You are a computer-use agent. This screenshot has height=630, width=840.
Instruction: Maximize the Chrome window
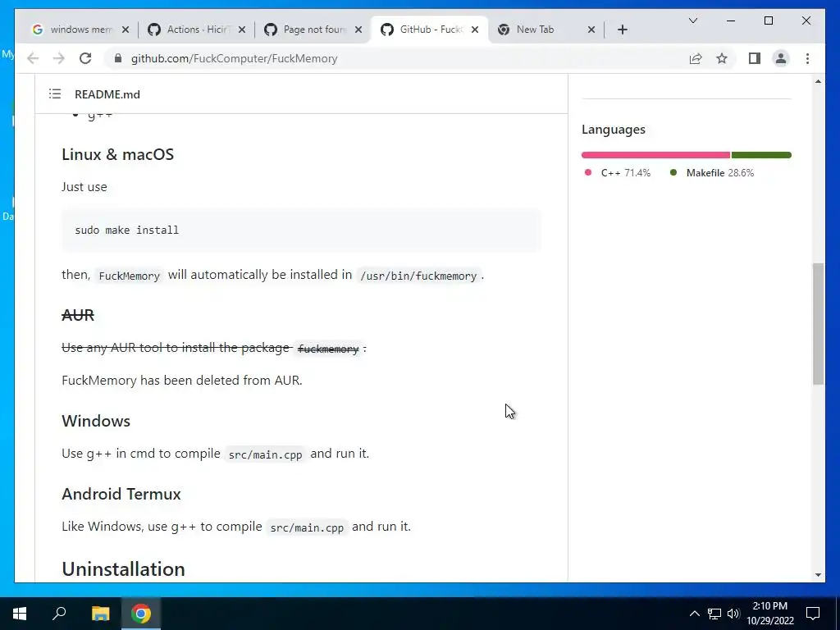pyautogui.click(x=768, y=21)
